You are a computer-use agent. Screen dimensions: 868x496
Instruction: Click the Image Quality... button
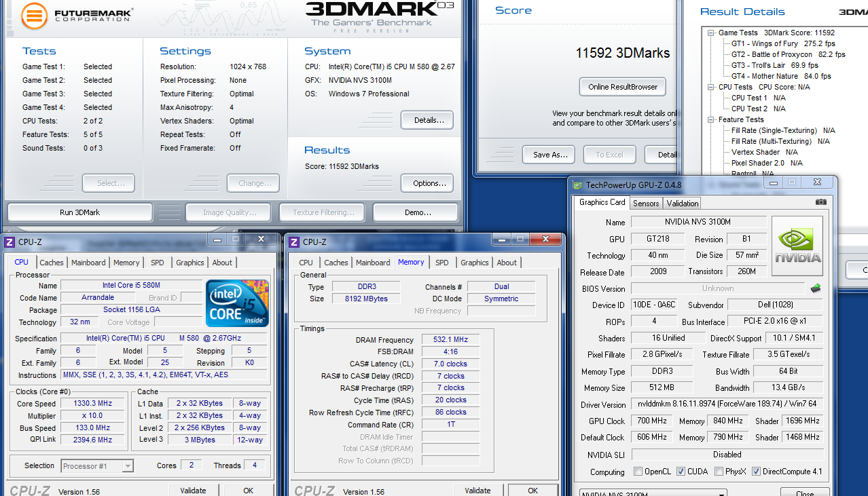coord(228,212)
